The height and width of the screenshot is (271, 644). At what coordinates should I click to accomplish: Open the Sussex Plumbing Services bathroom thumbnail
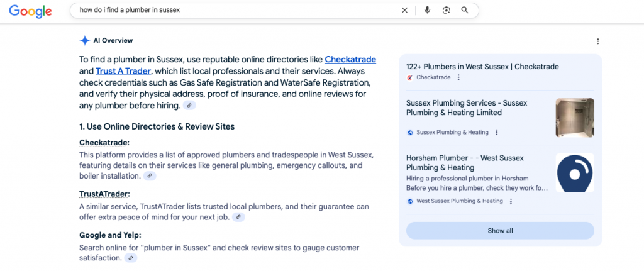[x=575, y=118]
